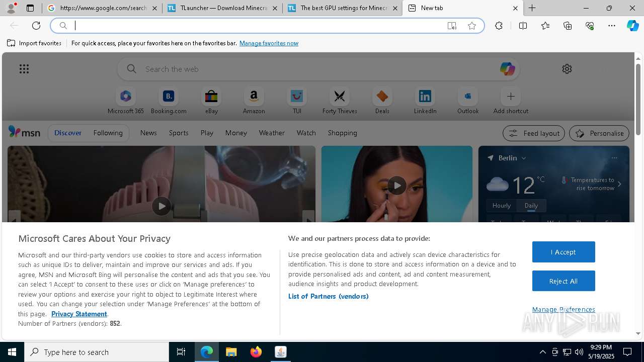Open Browser essentials heart icon
Image resolution: width=644 pixels, height=362 pixels.
click(x=590, y=26)
